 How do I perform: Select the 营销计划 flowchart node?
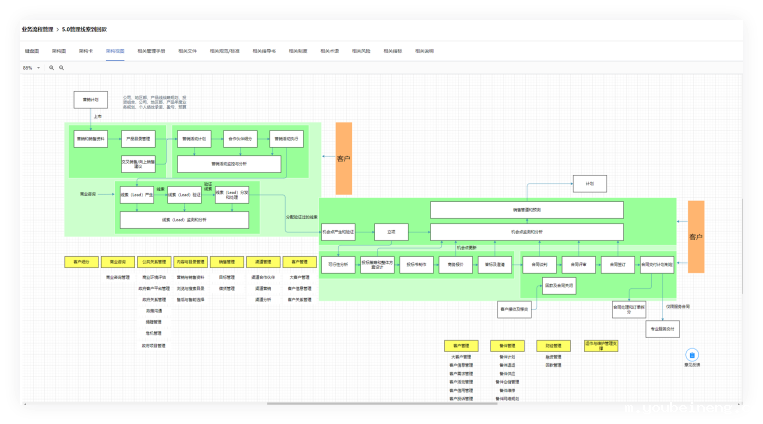click(90, 100)
